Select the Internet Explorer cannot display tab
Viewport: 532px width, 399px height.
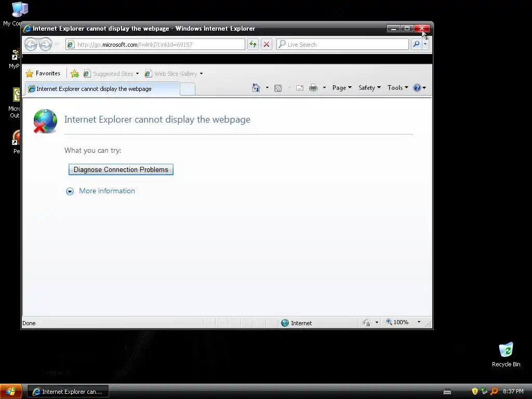tap(102, 89)
